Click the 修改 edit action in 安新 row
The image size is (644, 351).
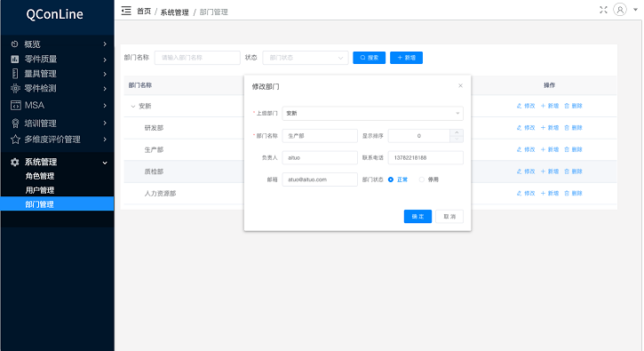pyautogui.click(x=526, y=106)
